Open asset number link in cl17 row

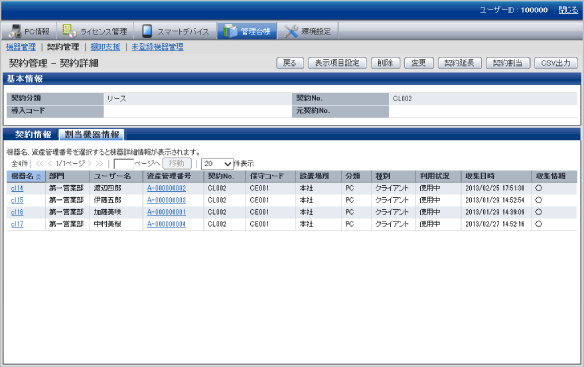point(166,224)
